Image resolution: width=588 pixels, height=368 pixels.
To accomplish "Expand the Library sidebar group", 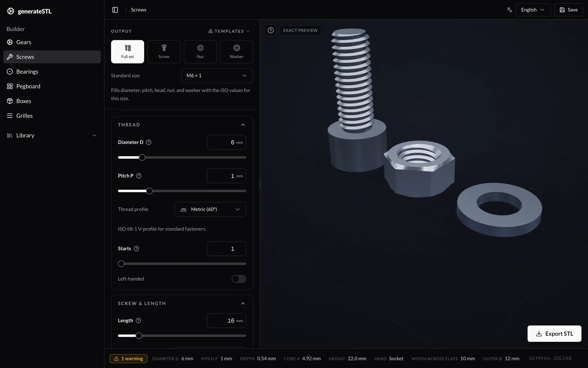I will pos(52,135).
